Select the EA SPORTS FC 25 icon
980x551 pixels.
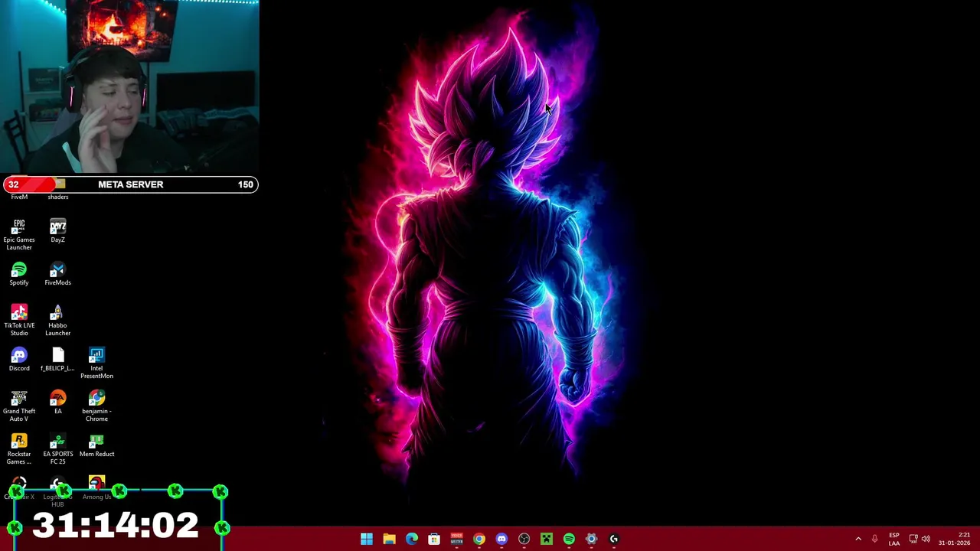(57, 448)
